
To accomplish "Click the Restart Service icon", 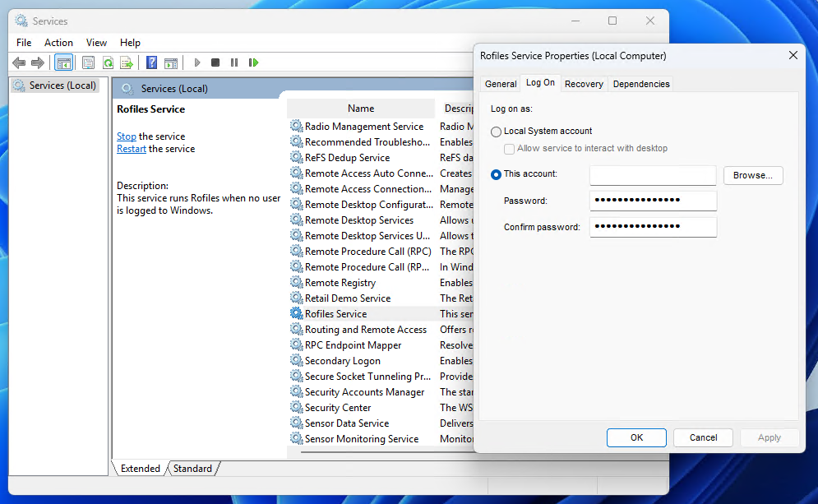I will point(253,62).
